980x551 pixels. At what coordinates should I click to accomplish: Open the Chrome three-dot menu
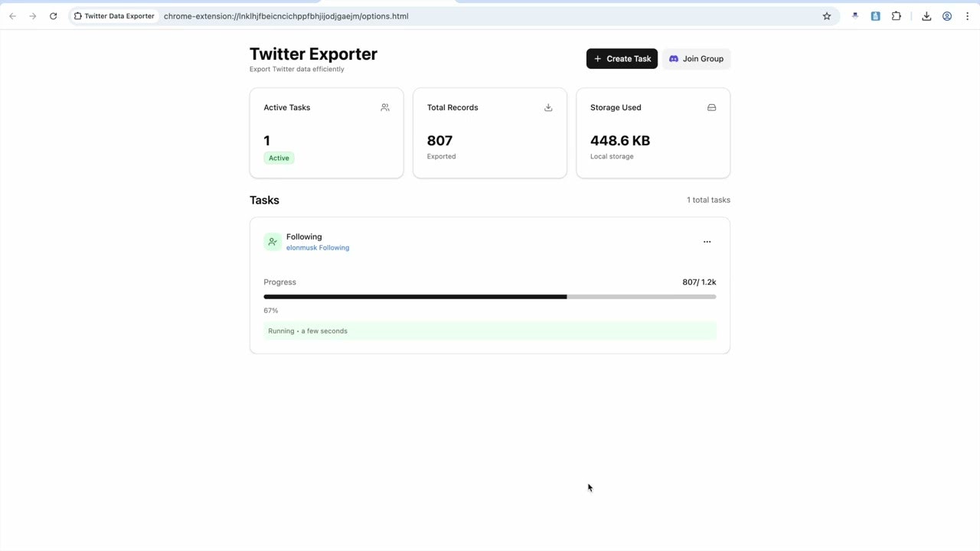click(967, 15)
